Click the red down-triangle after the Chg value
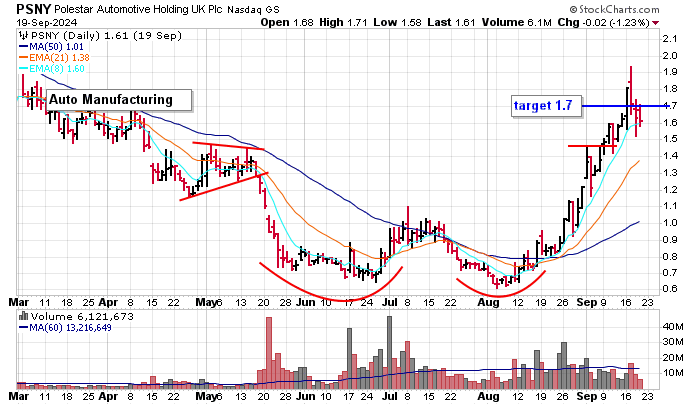Screen dimensions: 700x405 [655, 23]
